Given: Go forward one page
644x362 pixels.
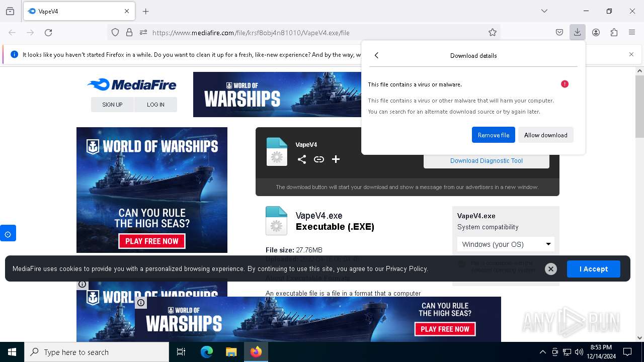Looking at the screenshot, I should click(30, 32).
